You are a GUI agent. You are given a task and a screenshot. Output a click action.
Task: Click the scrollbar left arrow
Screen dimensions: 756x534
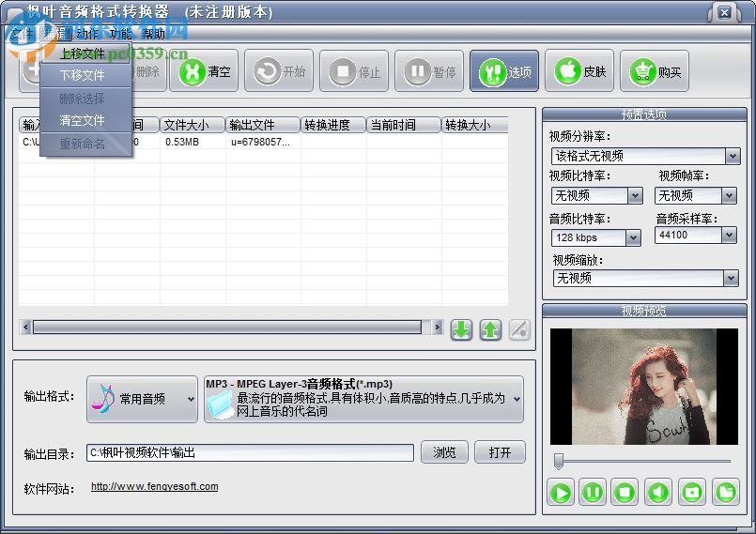point(25,328)
